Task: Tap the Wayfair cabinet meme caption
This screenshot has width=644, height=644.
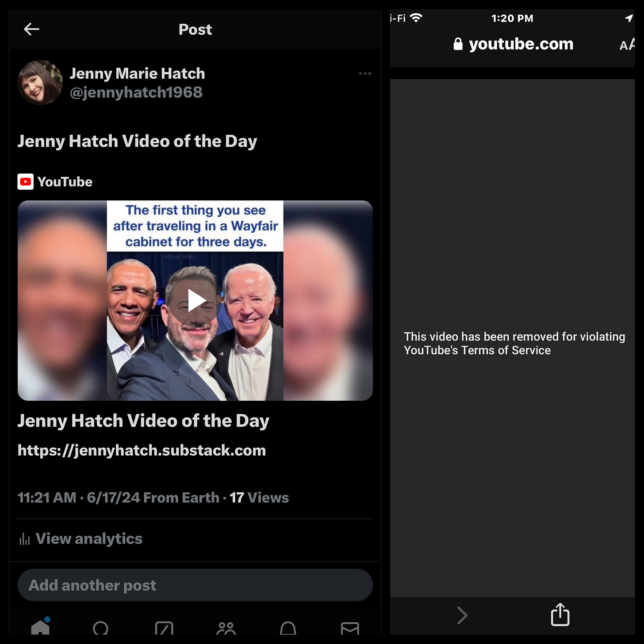Action: coord(195,226)
